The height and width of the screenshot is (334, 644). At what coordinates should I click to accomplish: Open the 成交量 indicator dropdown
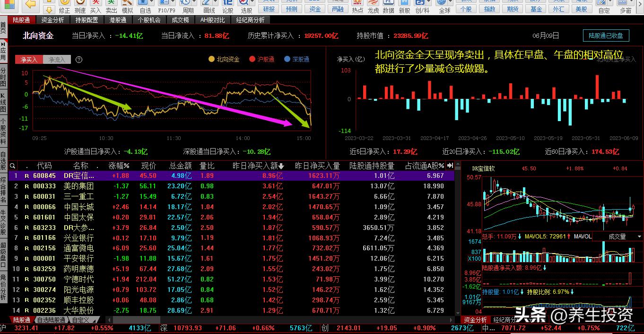point(617,237)
